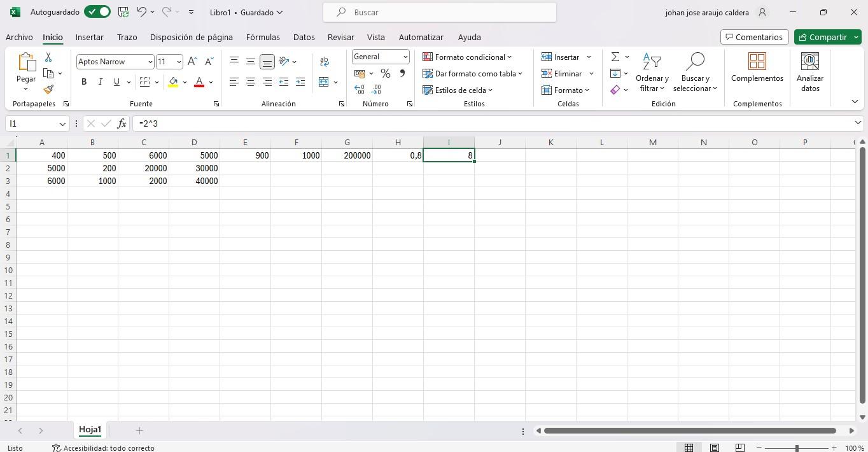Click the Cut scissors icon
The height and width of the screenshot is (452, 868).
click(48, 57)
